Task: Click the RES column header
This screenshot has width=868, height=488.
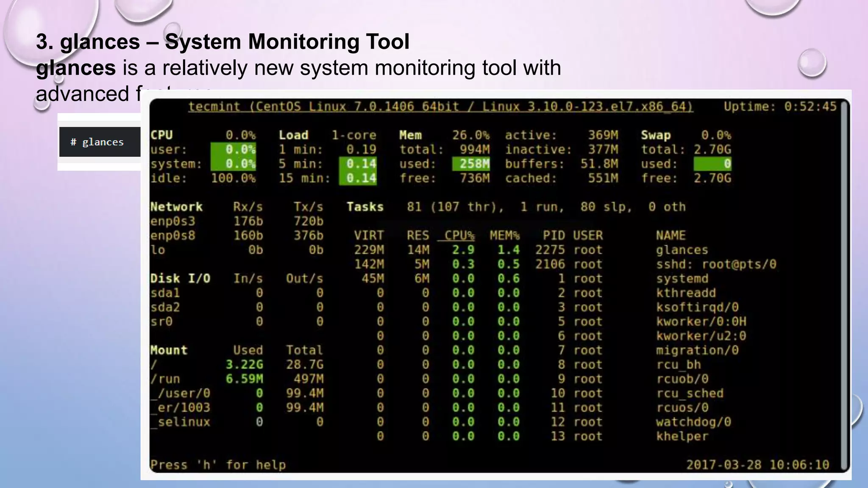Action: click(418, 236)
